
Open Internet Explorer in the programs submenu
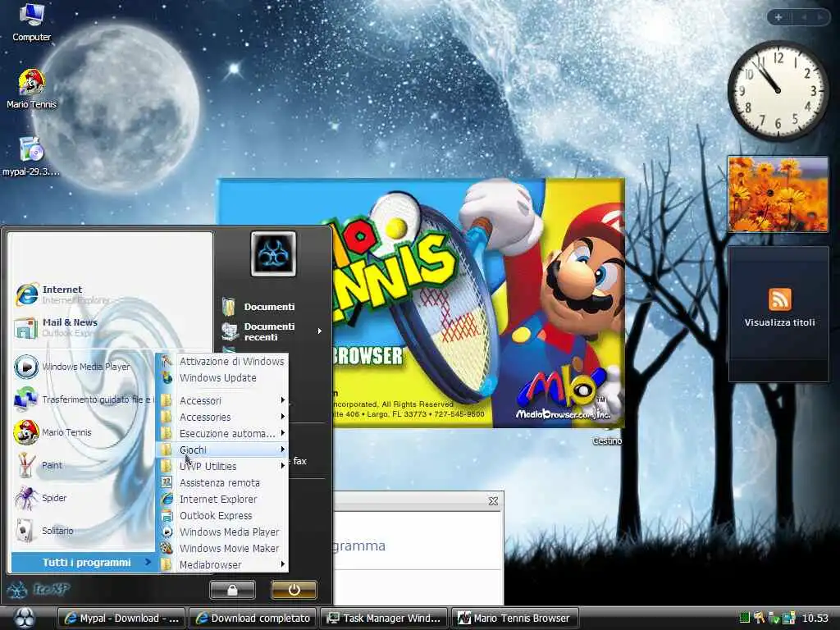point(222,500)
